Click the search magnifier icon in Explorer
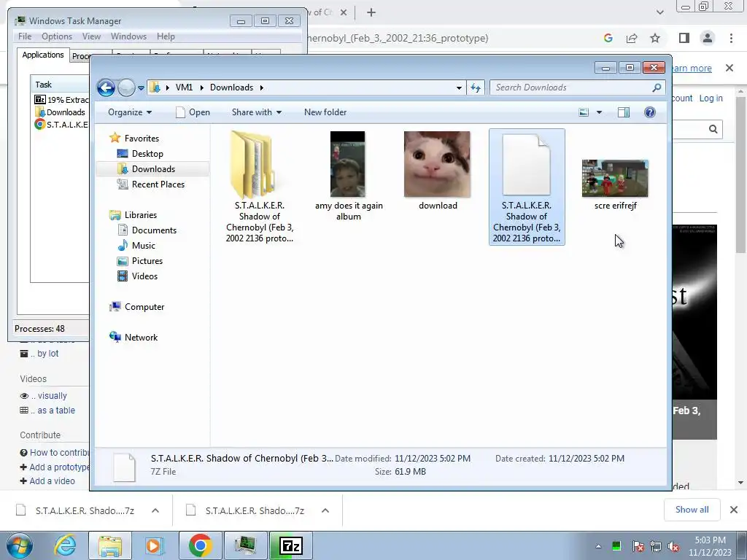Screen dimensions: 747x560 click(657, 87)
